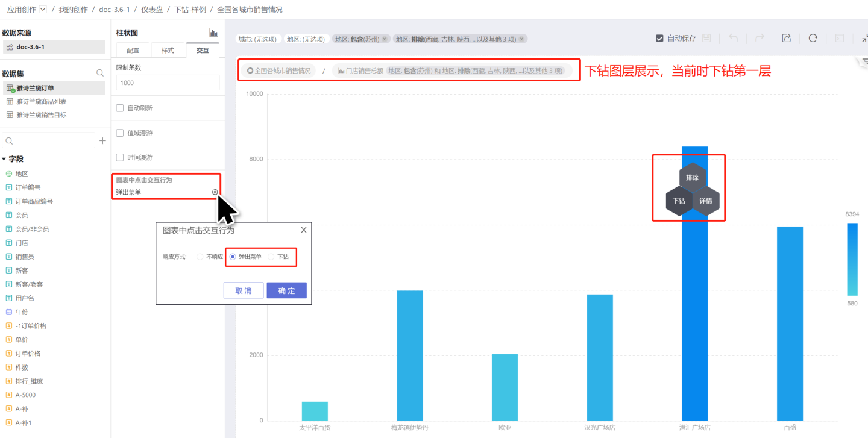Screen dimensions: 868x438
Task: Remove the 地区: 包含(苏州) filter tag
Action: pyautogui.click(x=385, y=39)
